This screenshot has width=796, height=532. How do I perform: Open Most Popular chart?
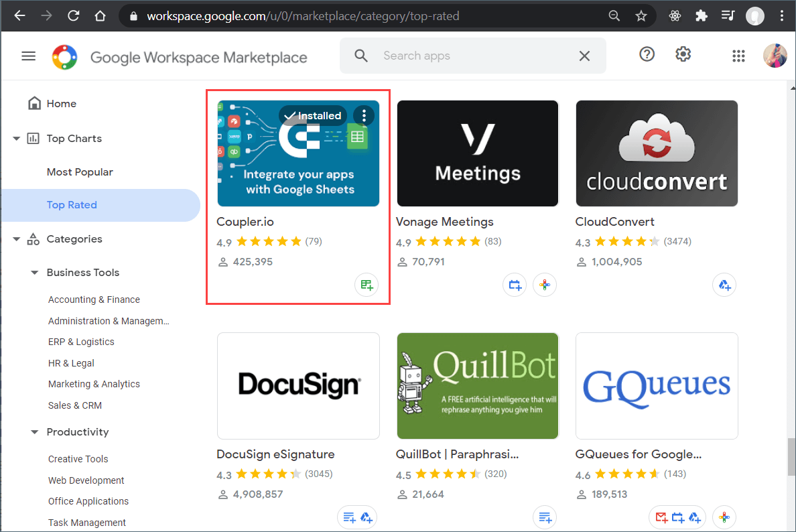click(80, 172)
